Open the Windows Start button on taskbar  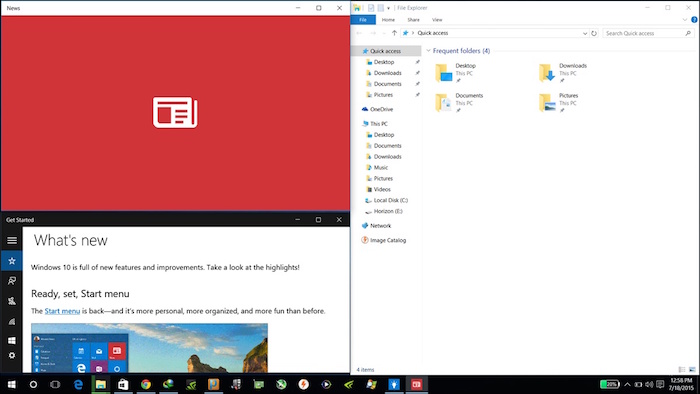[12, 384]
